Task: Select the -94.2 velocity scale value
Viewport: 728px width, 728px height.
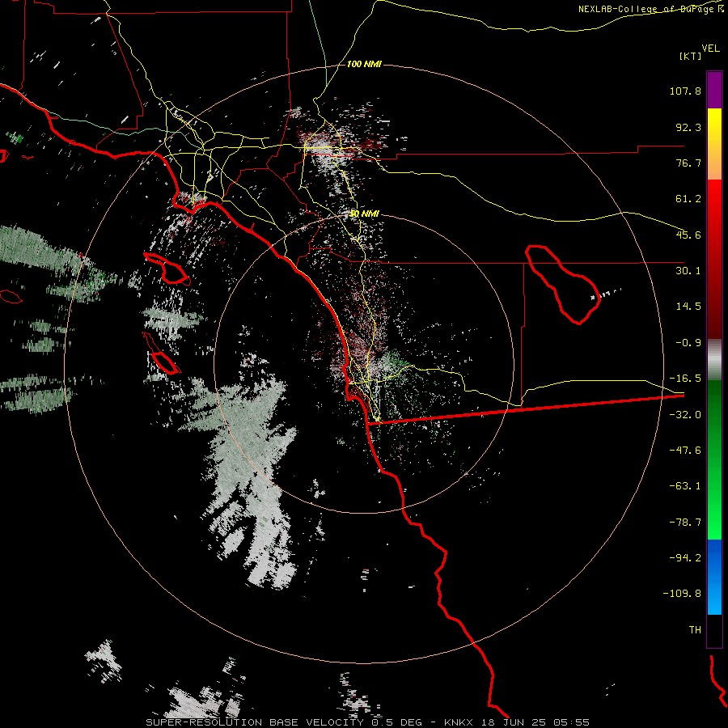Action: [685, 557]
